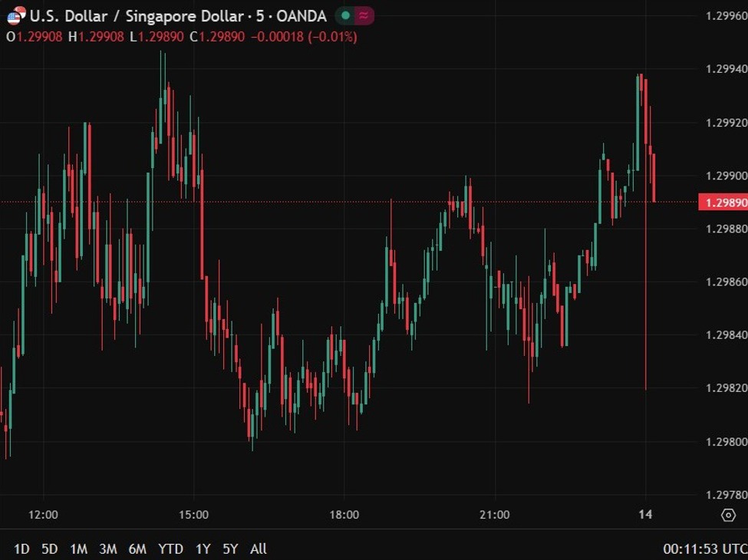748x560 pixels.
Task: Show All available price history
Action: (x=259, y=548)
